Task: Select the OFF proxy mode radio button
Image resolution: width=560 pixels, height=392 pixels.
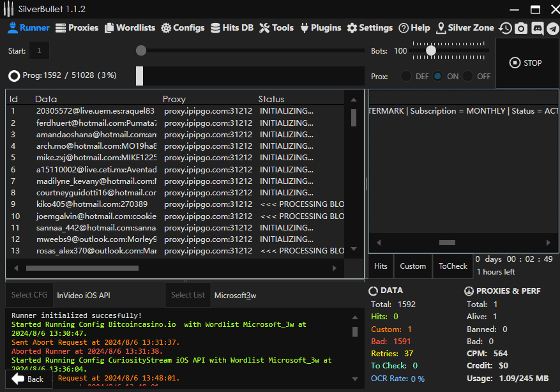Action: [x=468, y=77]
